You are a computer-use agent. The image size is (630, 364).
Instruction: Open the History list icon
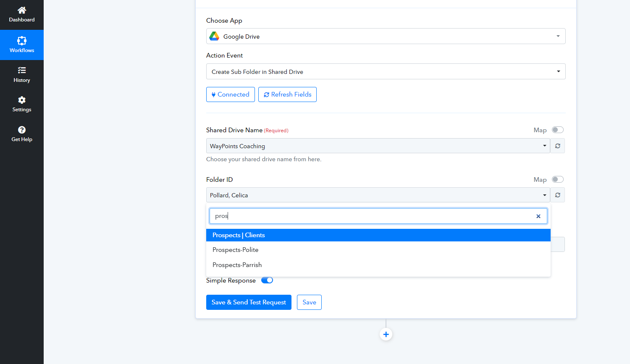pyautogui.click(x=22, y=70)
